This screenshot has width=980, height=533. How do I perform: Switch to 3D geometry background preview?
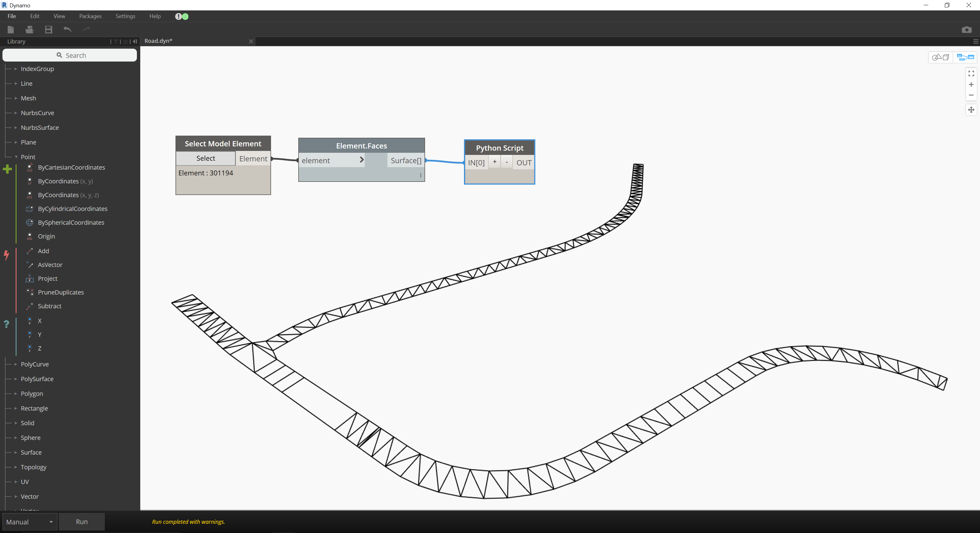940,57
